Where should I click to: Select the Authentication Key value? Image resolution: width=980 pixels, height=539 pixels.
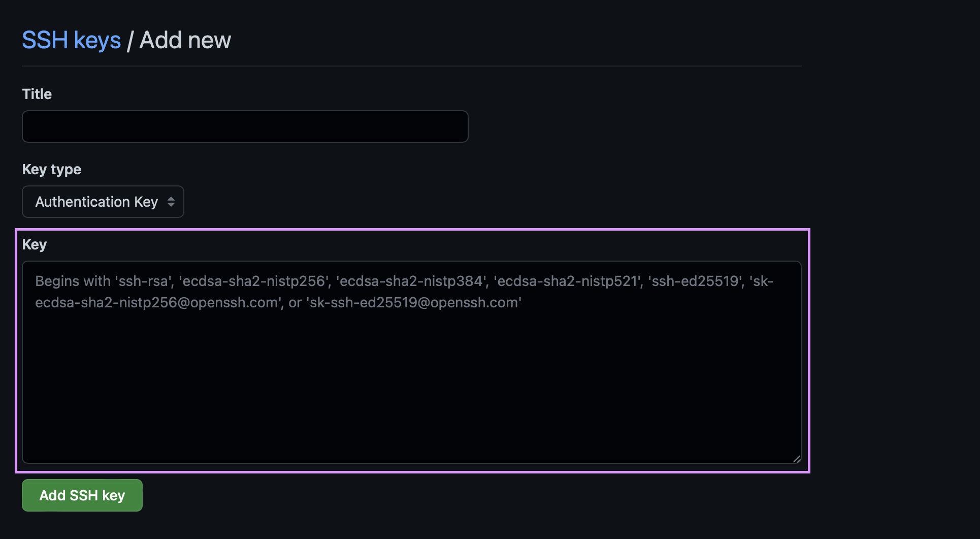click(x=96, y=202)
